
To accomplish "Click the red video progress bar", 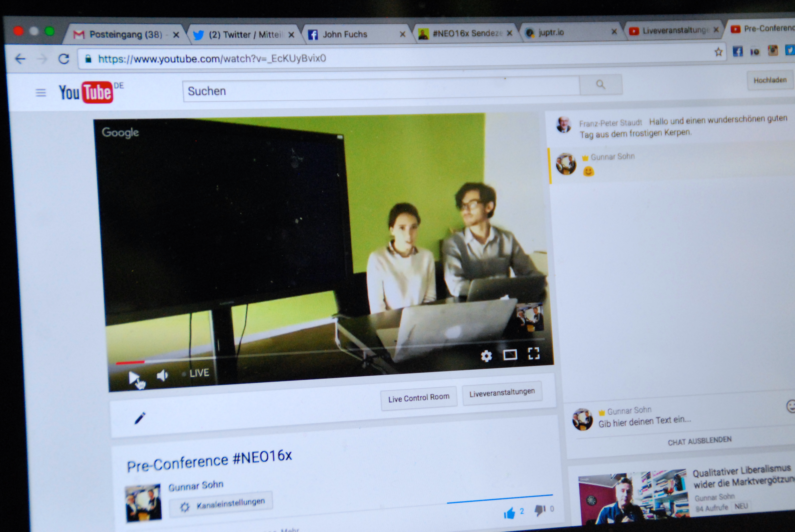I will (x=131, y=362).
